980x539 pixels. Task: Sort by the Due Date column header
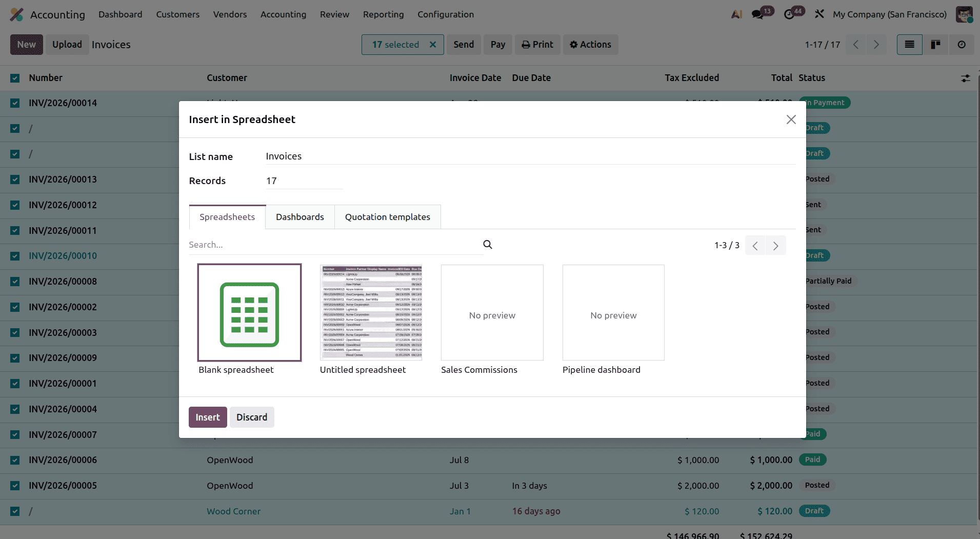531,78
